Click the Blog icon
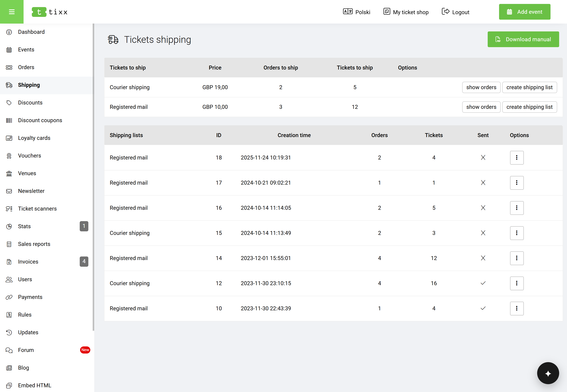This screenshot has height=392, width=567. click(9, 368)
